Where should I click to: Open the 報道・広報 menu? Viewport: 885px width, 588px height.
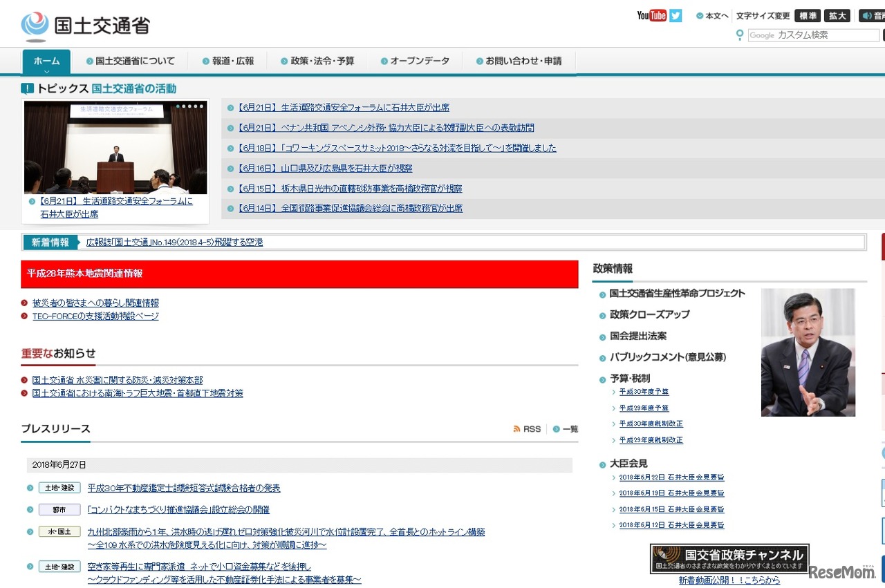click(x=229, y=61)
